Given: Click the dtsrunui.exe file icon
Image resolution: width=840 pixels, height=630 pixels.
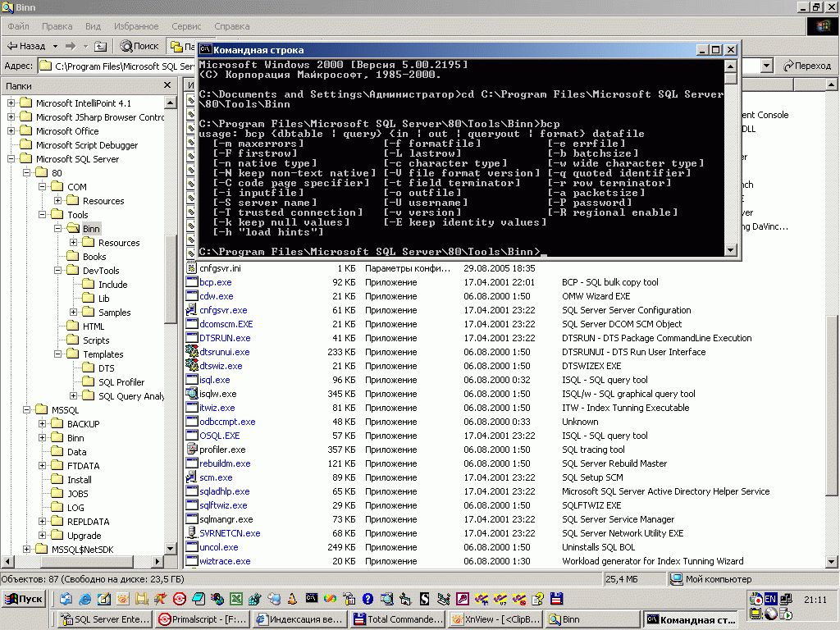Looking at the screenshot, I should click(192, 351).
